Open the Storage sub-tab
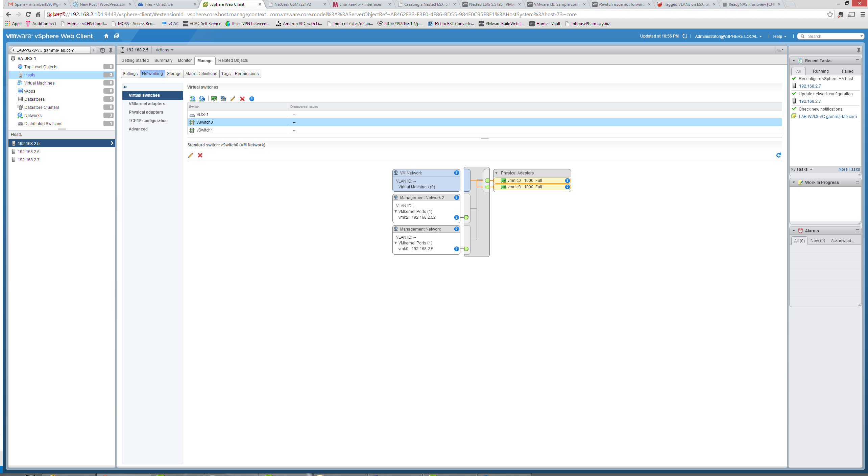This screenshot has width=868, height=476. [x=174, y=74]
